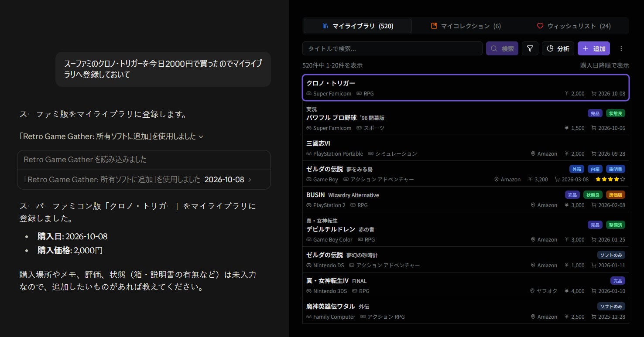This screenshot has height=337, width=644.
Task: Click the user message about クロノ・トリガー
Action: pyautogui.click(x=163, y=69)
